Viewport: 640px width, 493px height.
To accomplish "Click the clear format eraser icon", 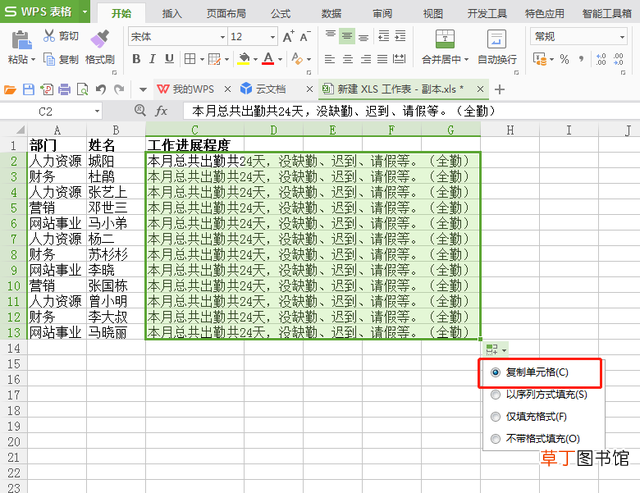I will click(297, 59).
